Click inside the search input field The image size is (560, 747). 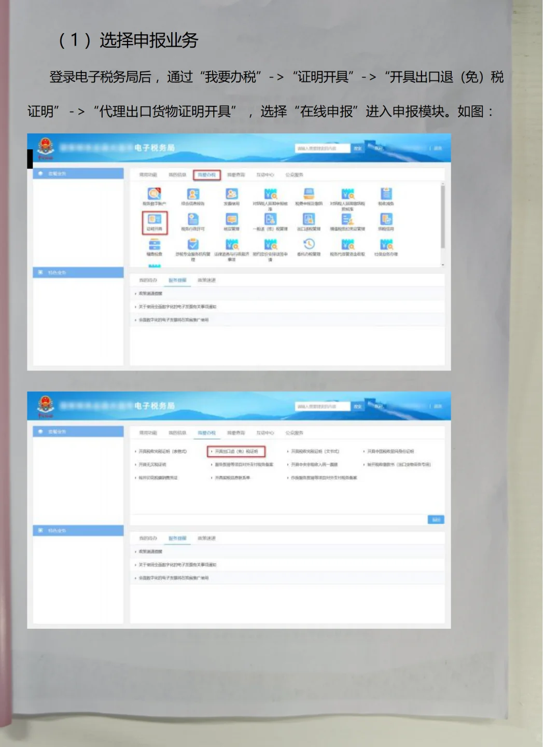coord(321,148)
